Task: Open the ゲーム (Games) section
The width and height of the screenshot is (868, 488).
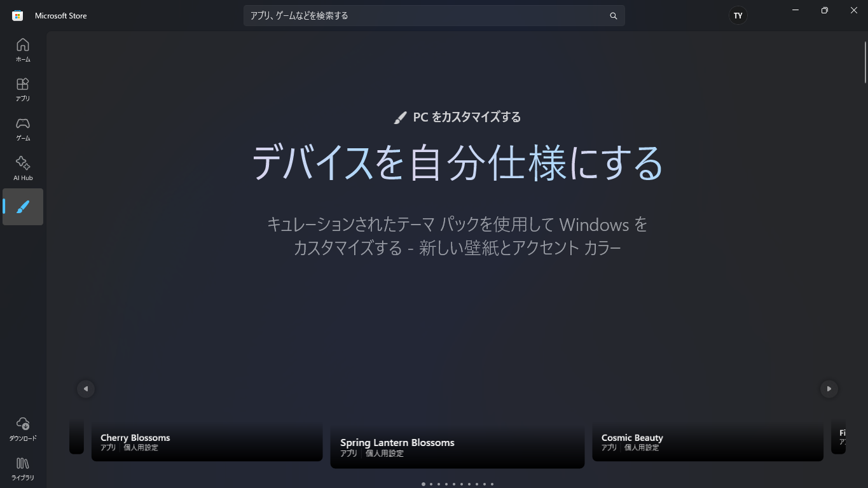Action: click(23, 129)
